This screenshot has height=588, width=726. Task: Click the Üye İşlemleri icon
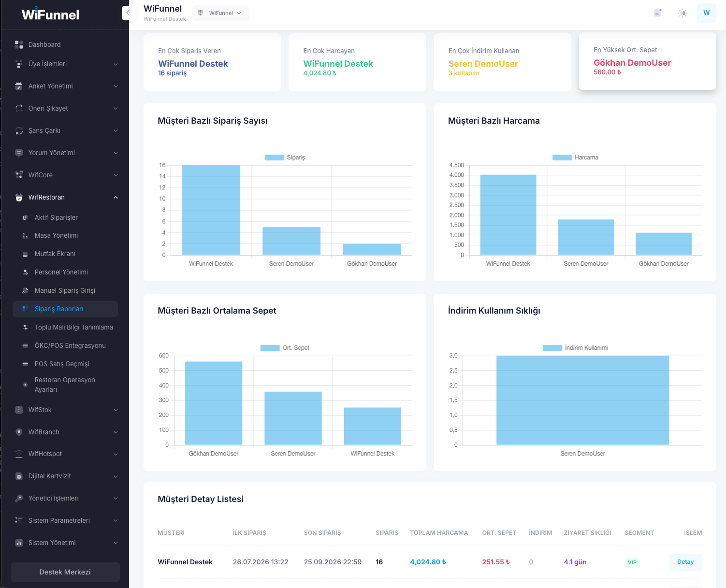coord(19,64)
